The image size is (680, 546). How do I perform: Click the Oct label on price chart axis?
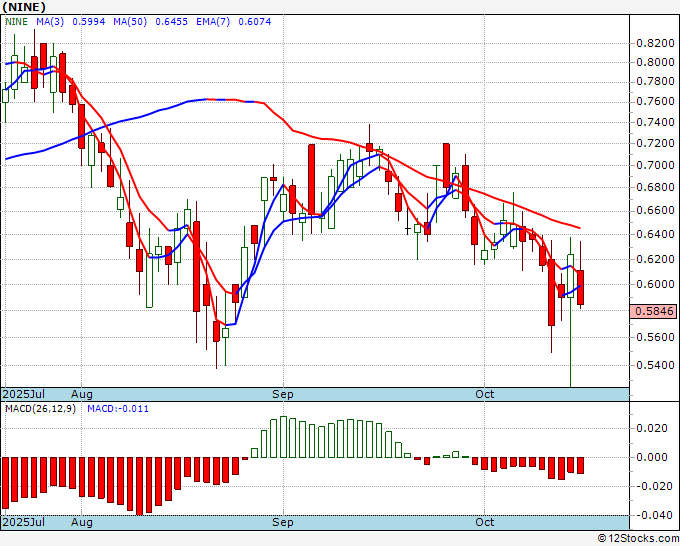tap(484, 394)
